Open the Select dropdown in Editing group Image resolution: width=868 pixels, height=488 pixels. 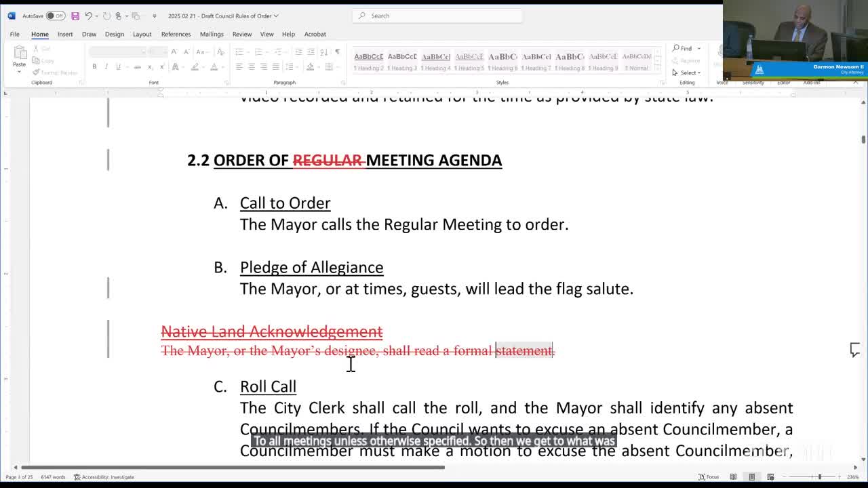[686, 73]
